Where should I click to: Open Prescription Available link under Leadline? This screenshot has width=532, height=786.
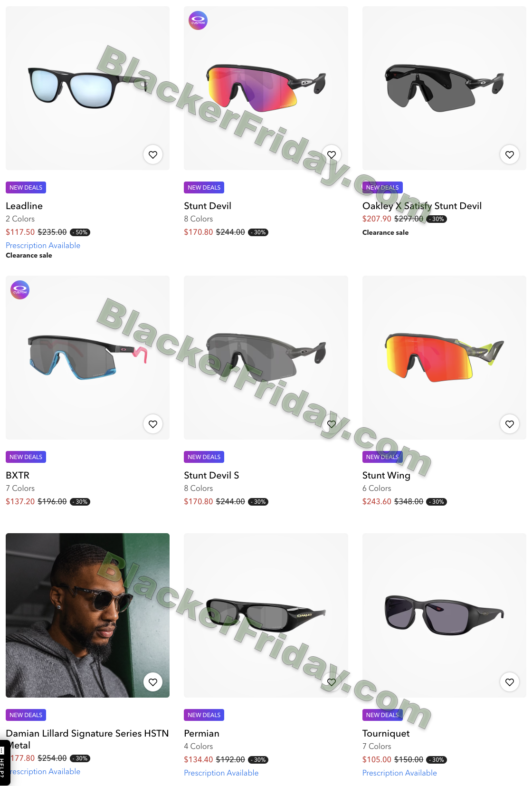[43, 245]
